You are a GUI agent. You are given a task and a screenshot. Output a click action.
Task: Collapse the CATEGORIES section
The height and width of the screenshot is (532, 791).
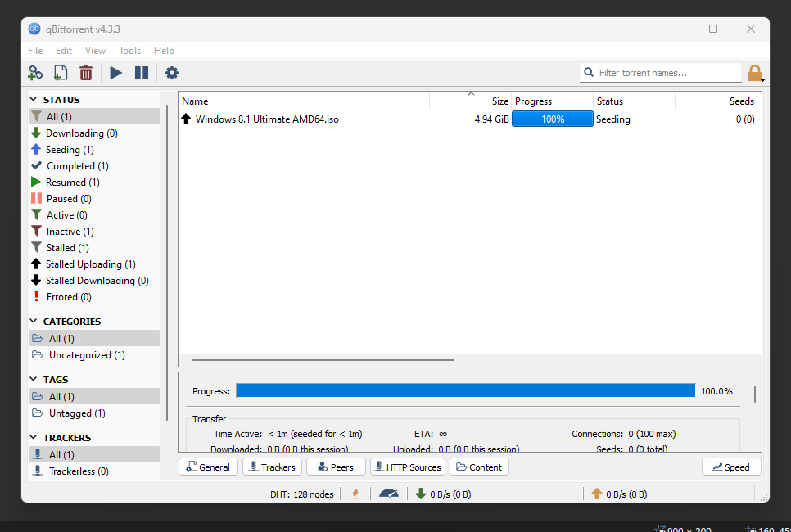point(34,321)
